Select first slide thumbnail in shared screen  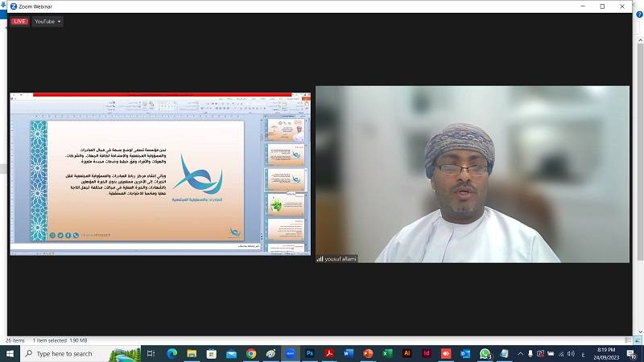[286, 130]
